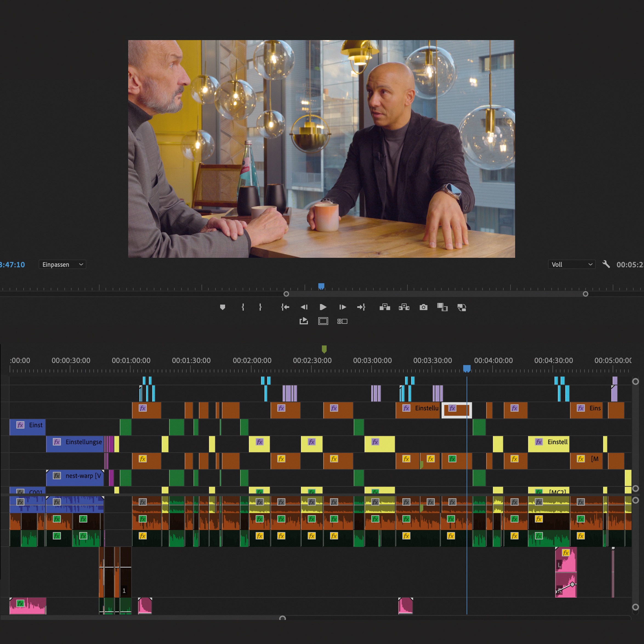
Task: Click the filmstrip icon right of the camera
Action: point(442,307)
